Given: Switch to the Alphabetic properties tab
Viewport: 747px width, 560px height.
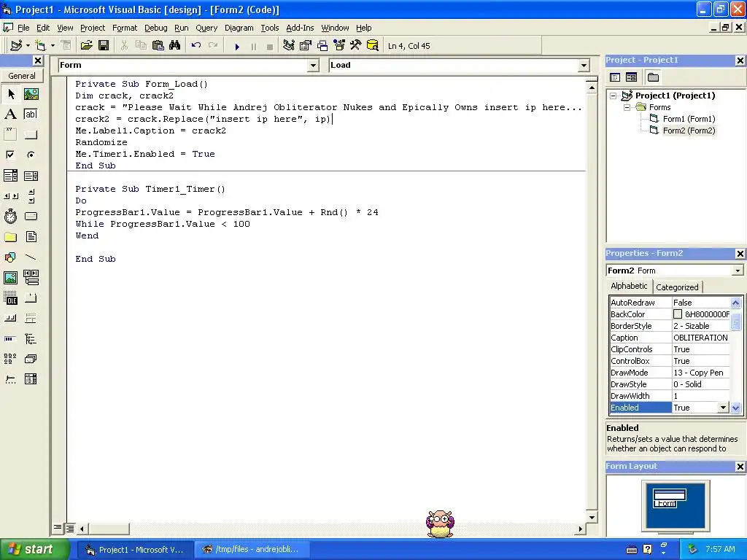Looking at the screenshot, I should 629,286.
